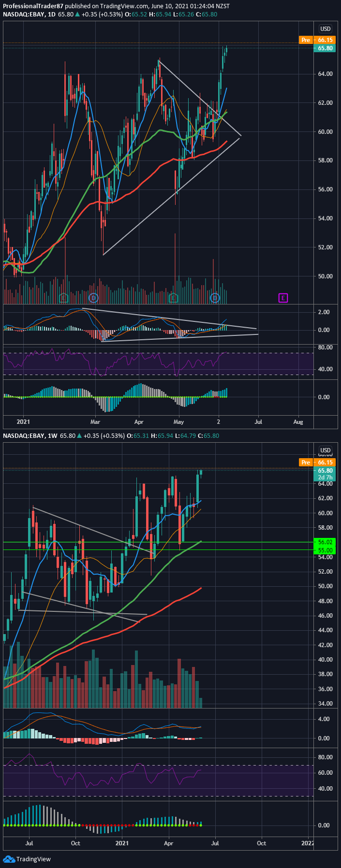
Task: Click the Mar label on the time axis
Action: pyautogui.click(x=95, y=422)
